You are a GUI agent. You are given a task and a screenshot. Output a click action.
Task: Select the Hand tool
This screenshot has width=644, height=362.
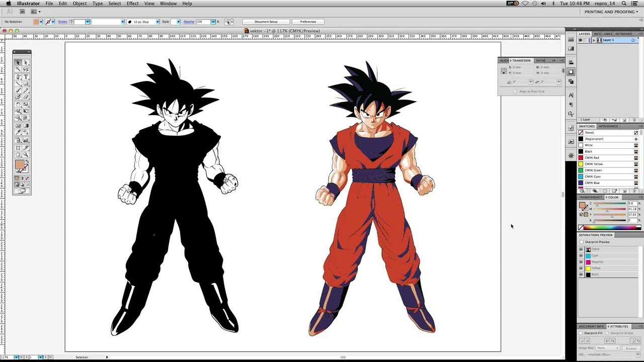[x=18, y=154]
